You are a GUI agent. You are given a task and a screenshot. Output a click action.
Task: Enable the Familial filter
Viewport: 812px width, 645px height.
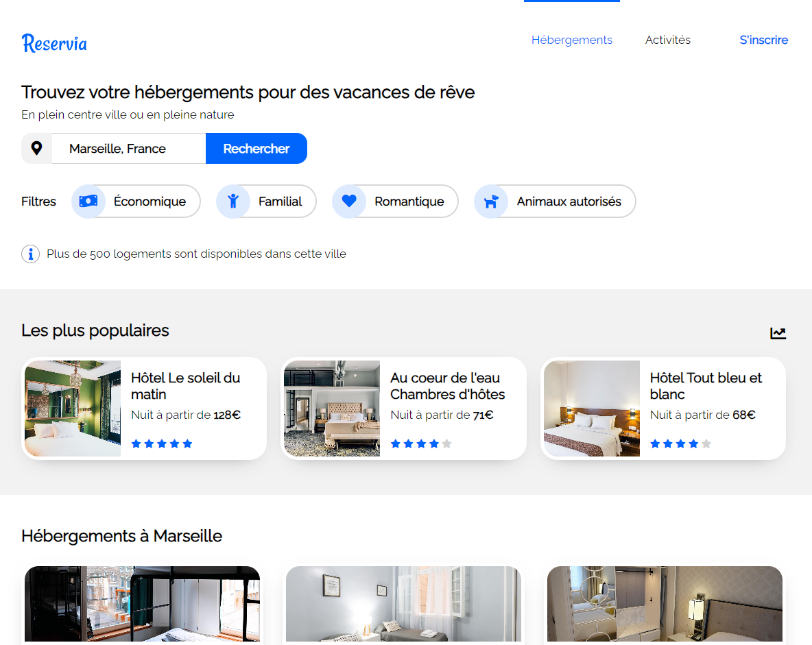click(280, 202)
